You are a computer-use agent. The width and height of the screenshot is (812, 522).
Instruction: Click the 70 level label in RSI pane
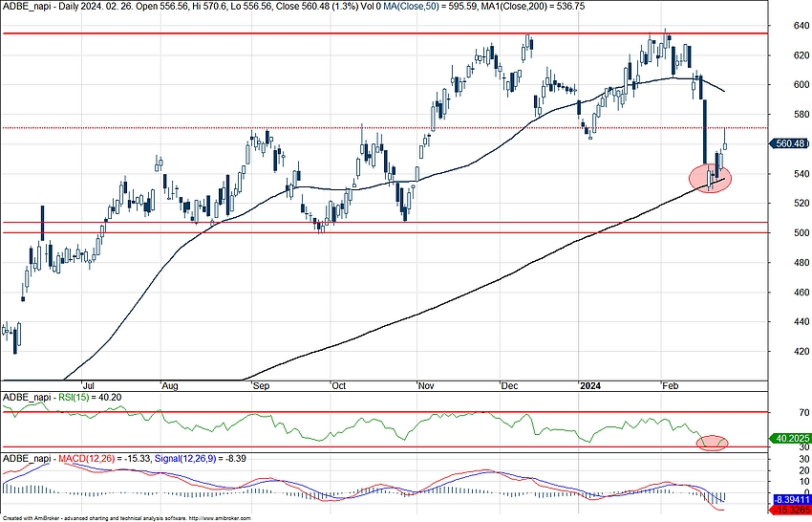click(x=804, y=413)
